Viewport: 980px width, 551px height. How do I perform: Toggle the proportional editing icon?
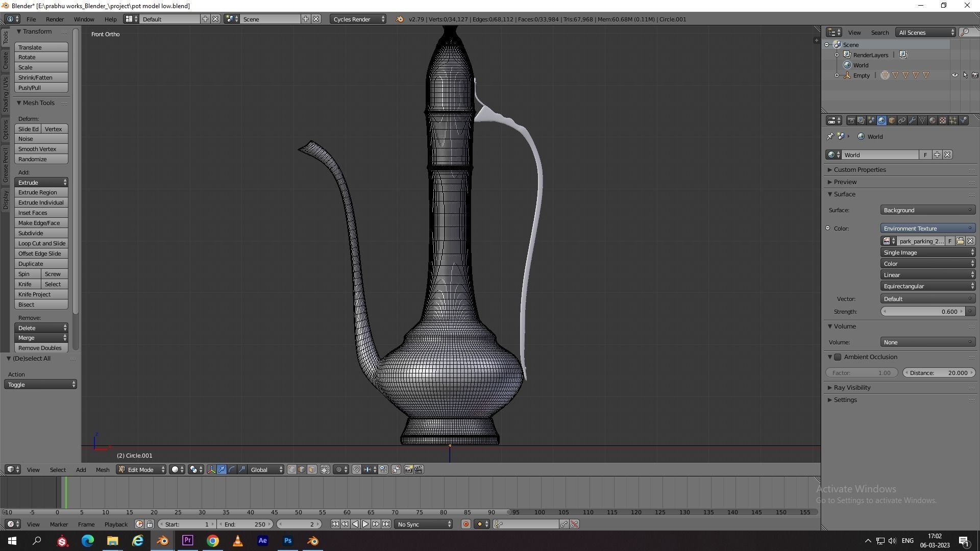338,469
